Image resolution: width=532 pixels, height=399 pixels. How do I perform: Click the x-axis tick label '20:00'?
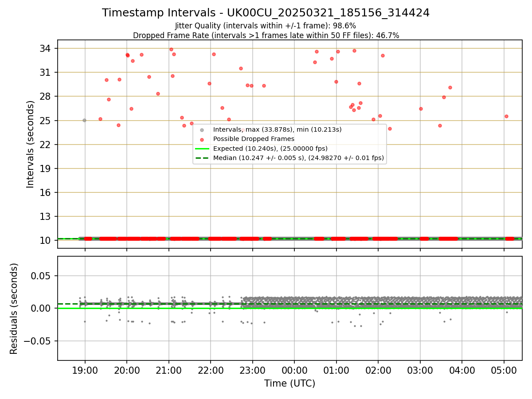pyautogui.click(x=127, y=370)
